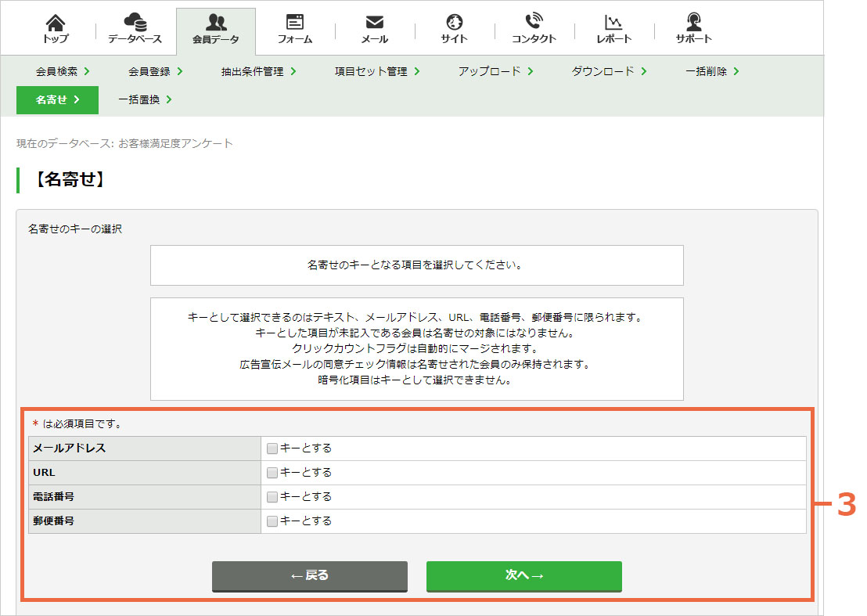Screen dimensions: 867x616
Task: Click the 次へ→ next button
Action: click(524, 576)
